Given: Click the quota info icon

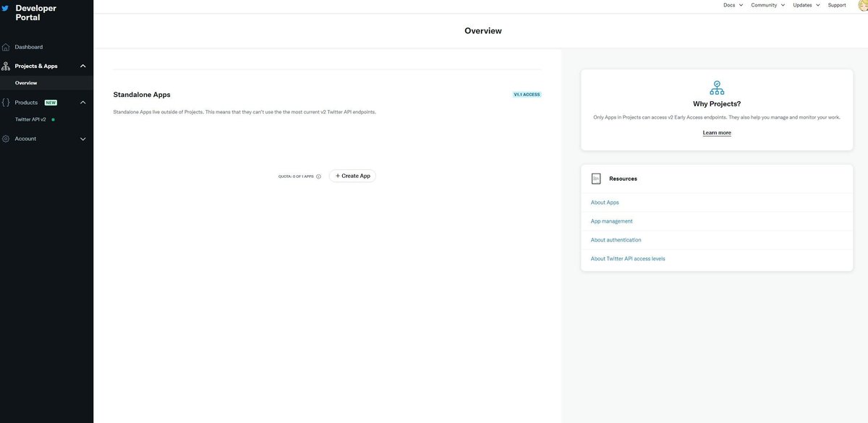Looking at the screenshot, I should pyautogui.click(x=318, y=176).
